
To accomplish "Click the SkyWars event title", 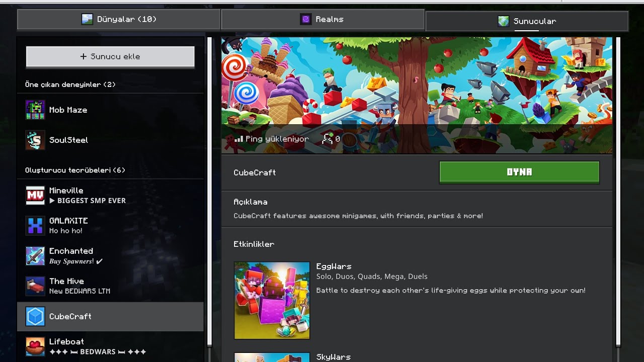I will click(333, 357).
